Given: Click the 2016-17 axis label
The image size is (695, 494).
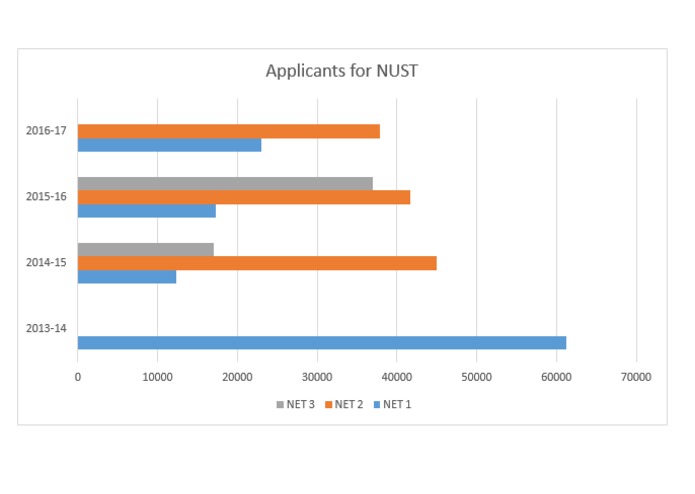Looking at the screenshot, I should tap(46, 131).
